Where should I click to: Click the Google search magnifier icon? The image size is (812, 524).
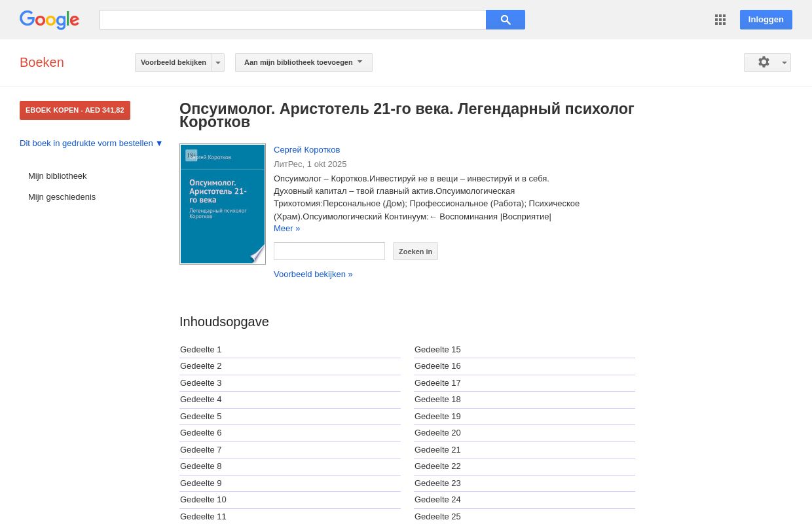click(x=506, y=20)
